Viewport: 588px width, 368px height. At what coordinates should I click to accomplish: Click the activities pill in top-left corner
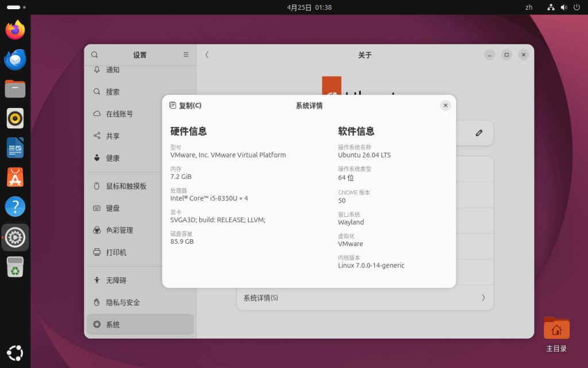pyautogui.click(x=16, y=7)
